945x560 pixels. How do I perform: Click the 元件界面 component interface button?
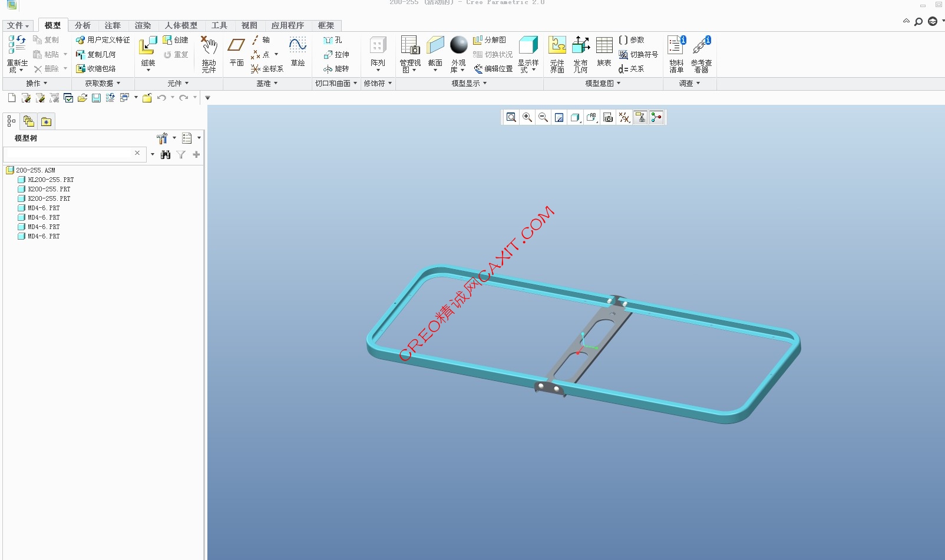pyautogui.click(x=557, y=54)
